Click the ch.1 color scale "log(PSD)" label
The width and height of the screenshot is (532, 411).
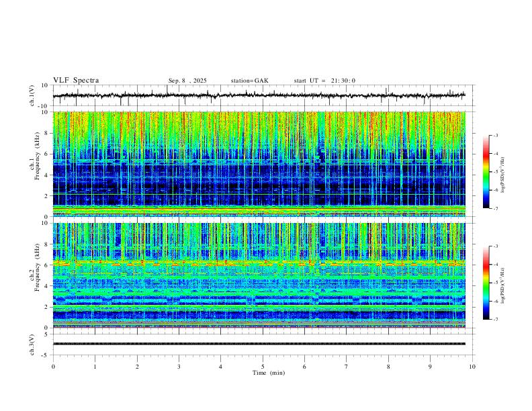(x=503, y=175)
